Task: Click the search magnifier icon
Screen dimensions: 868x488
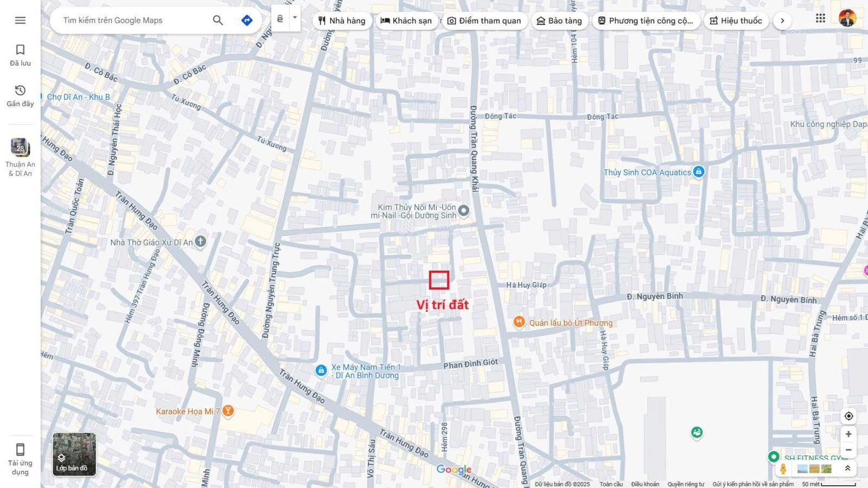Action: [x=218, y=20]
